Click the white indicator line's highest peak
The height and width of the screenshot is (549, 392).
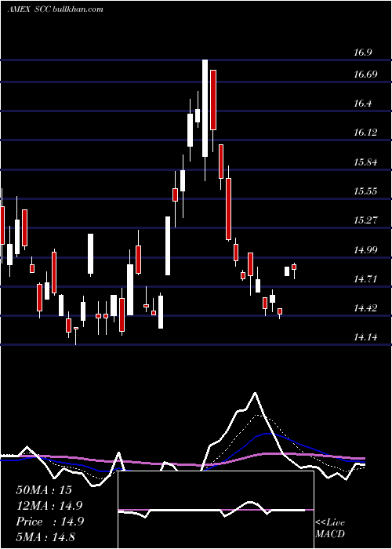pyautogui.click(x=255, y=393)
